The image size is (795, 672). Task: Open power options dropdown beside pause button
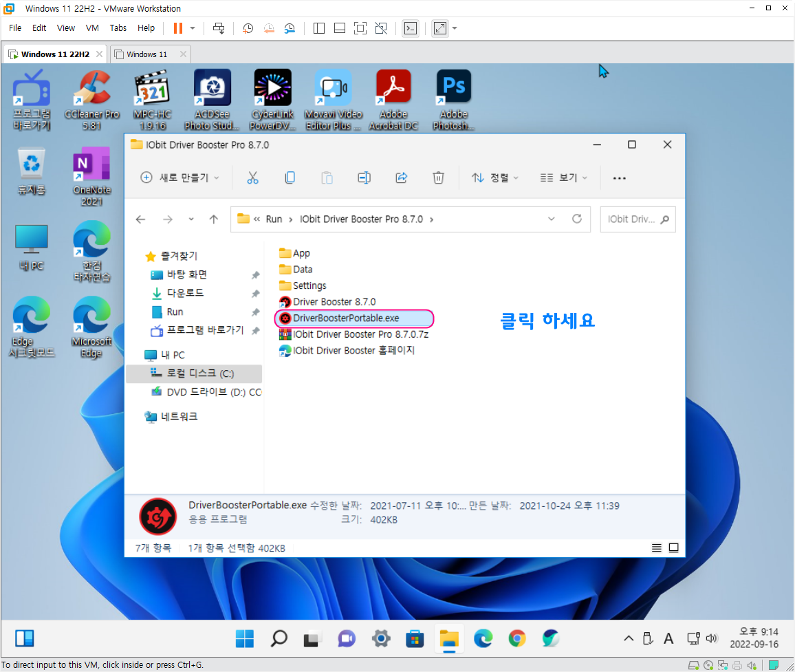pos(193,28)
